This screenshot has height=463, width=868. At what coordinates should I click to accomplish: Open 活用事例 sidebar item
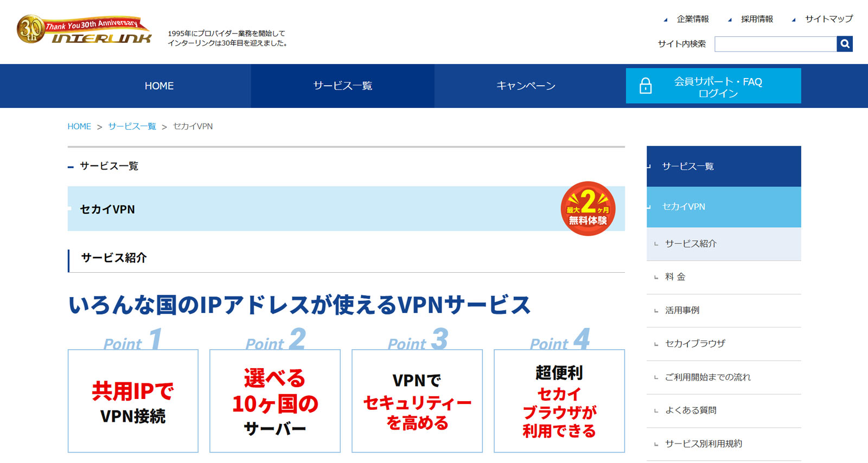pos(724,310)
